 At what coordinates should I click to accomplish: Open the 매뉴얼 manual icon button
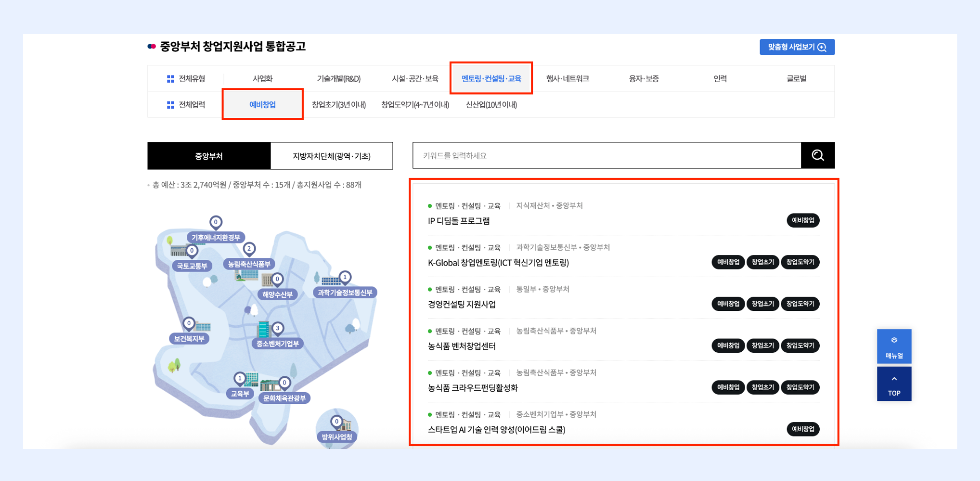[894, 346]
